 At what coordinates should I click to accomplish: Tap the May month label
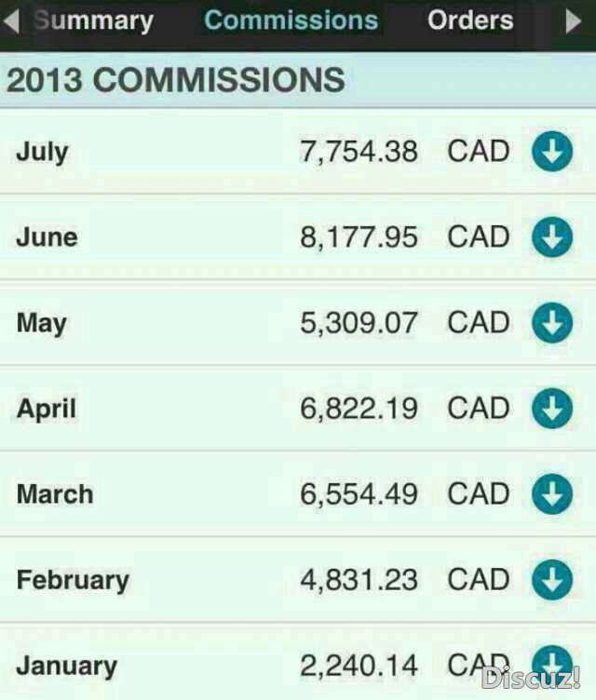(42, 323)
